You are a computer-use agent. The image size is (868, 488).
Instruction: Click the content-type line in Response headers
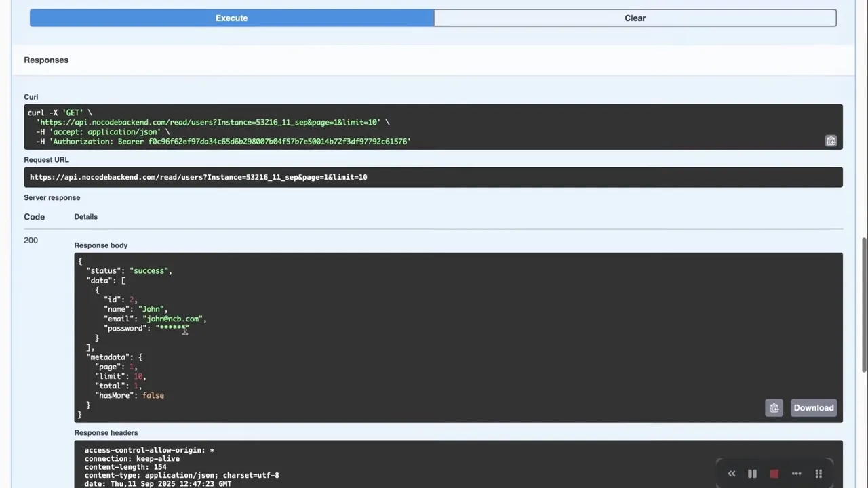181,475
